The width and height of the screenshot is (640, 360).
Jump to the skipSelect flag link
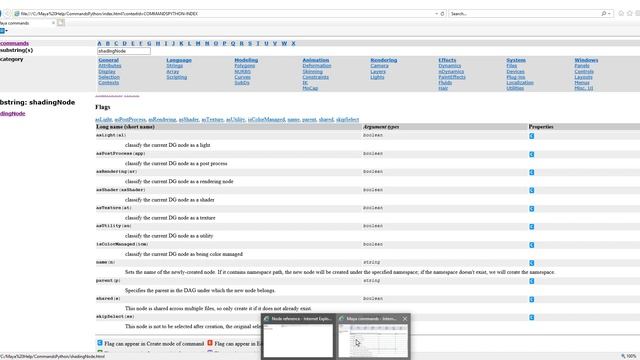point(347,120)
